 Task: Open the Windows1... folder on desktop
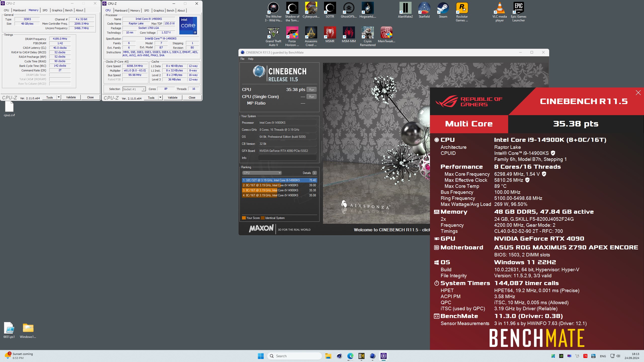coord(28,330)
